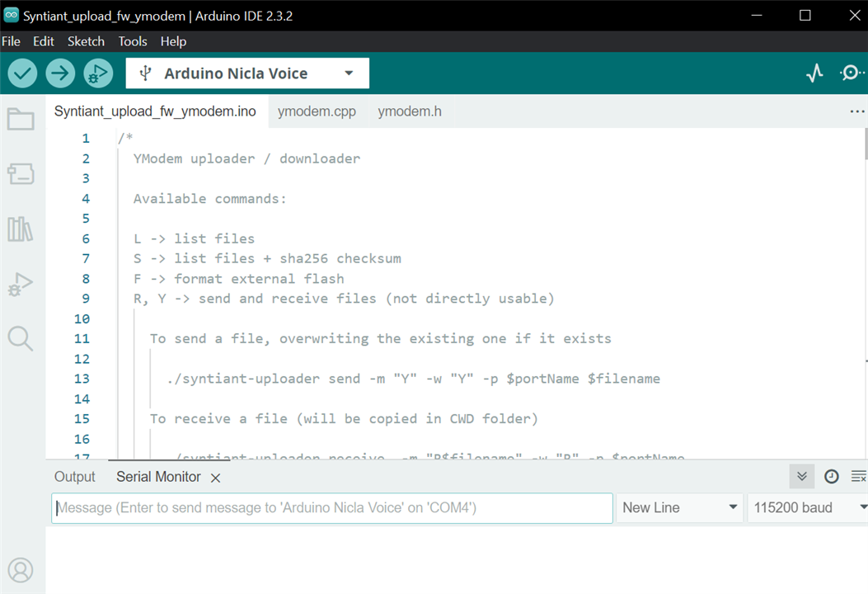The height and width of the screenshot is (594, 868).
Task: Click the 'Available commands:' comment line
Action: [210, 199]
